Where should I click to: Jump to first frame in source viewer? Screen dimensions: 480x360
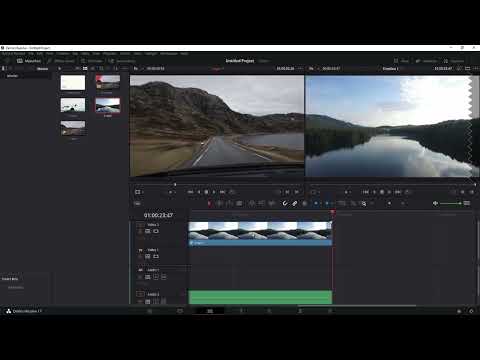190,192
